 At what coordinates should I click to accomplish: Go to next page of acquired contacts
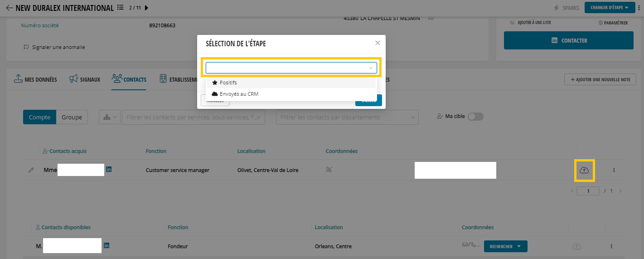coord(620,191)
